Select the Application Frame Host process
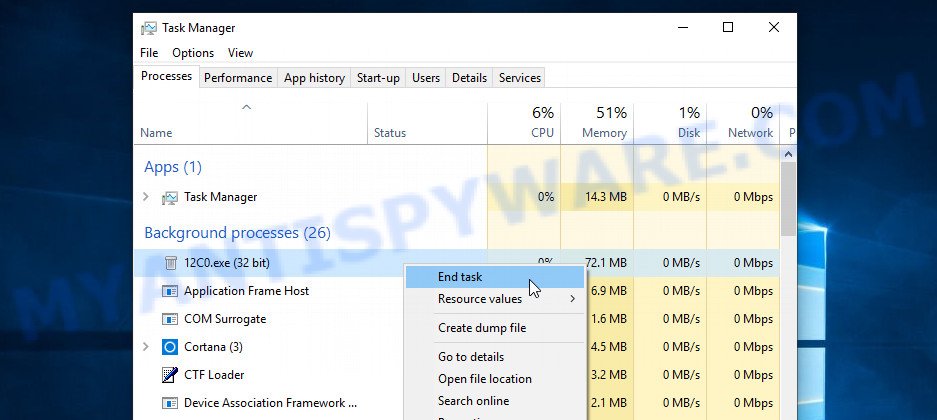This screenshot has width=937, height=420. 246,291
